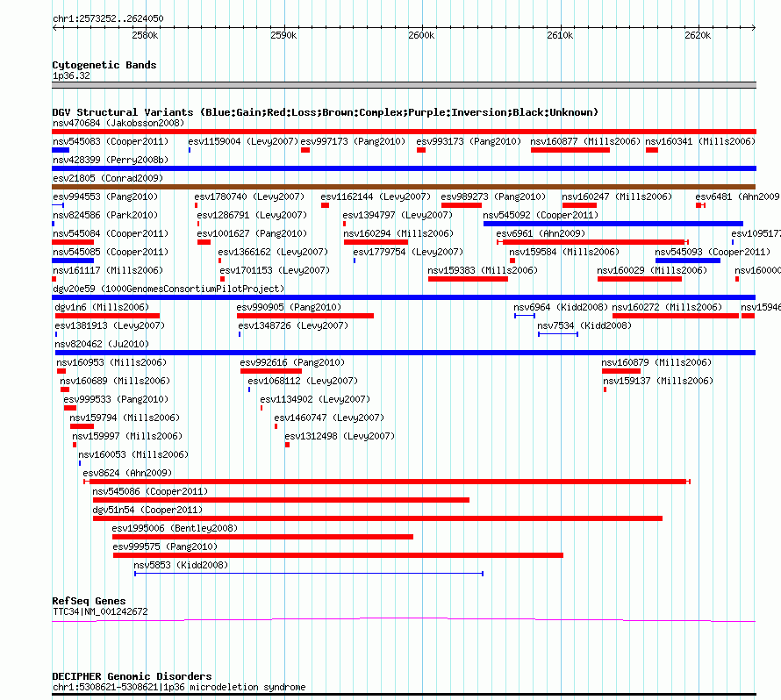Open the esv1366162 (Levy2007) variant

click(x=274, y=252)
